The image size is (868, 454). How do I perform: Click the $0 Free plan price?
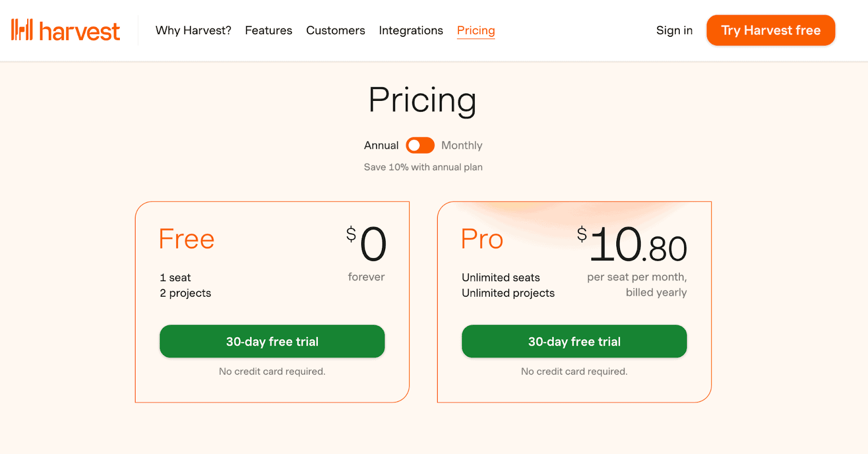(x=367, y=244)
